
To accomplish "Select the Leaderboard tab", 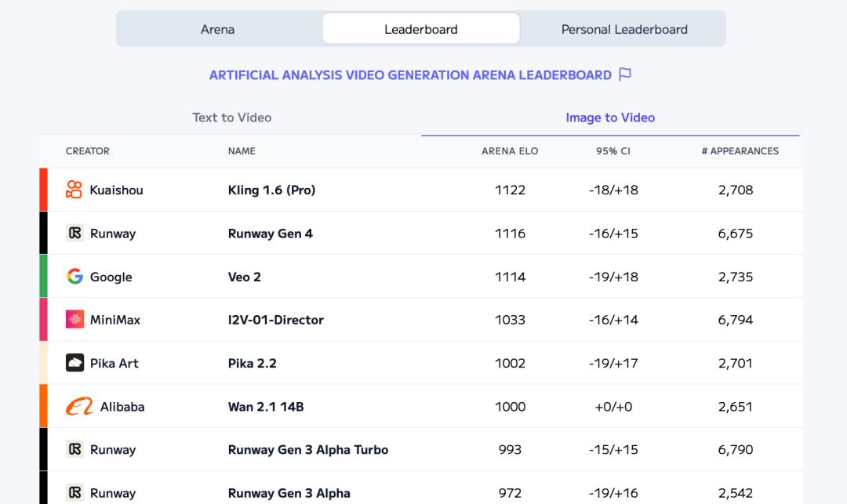I will coord(421,29).
